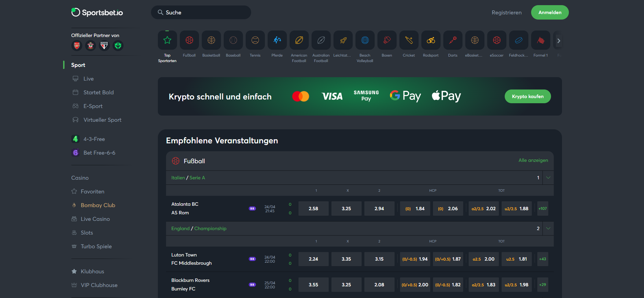The width and height of the screenshot is (644, 298).
Task: Open the Sport section header
Action: coord(78,65)
